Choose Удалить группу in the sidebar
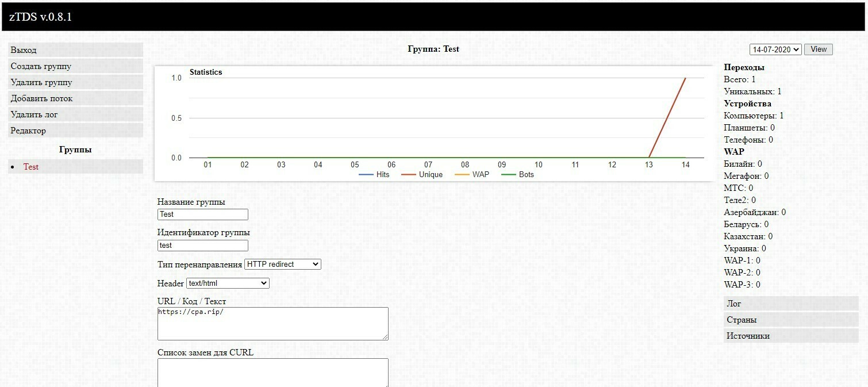The width and height of the screenshot is (868, 387). (75, 82)
